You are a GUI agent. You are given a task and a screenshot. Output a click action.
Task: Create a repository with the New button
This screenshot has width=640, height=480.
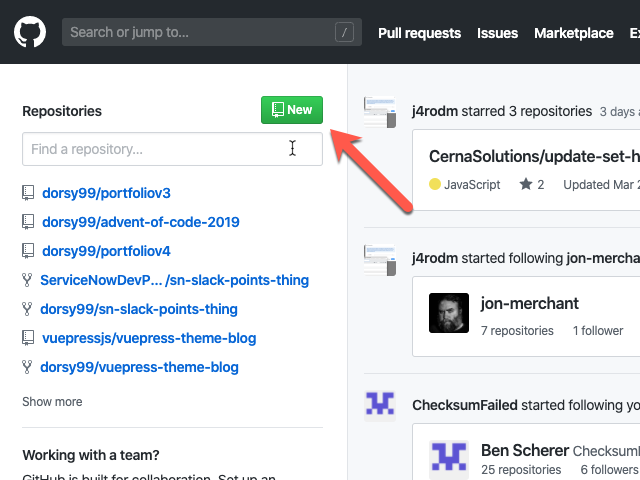(x=292, y=110)
